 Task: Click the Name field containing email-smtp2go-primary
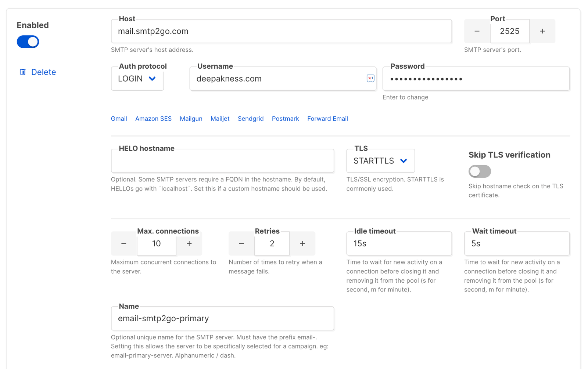coord(222,318)
